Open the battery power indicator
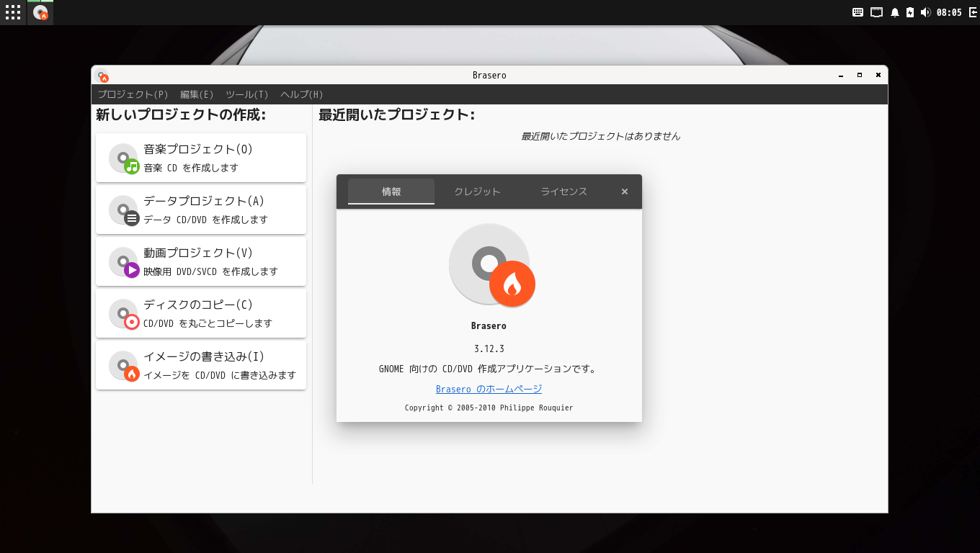 pyautogui.click(x=910, y=12)
